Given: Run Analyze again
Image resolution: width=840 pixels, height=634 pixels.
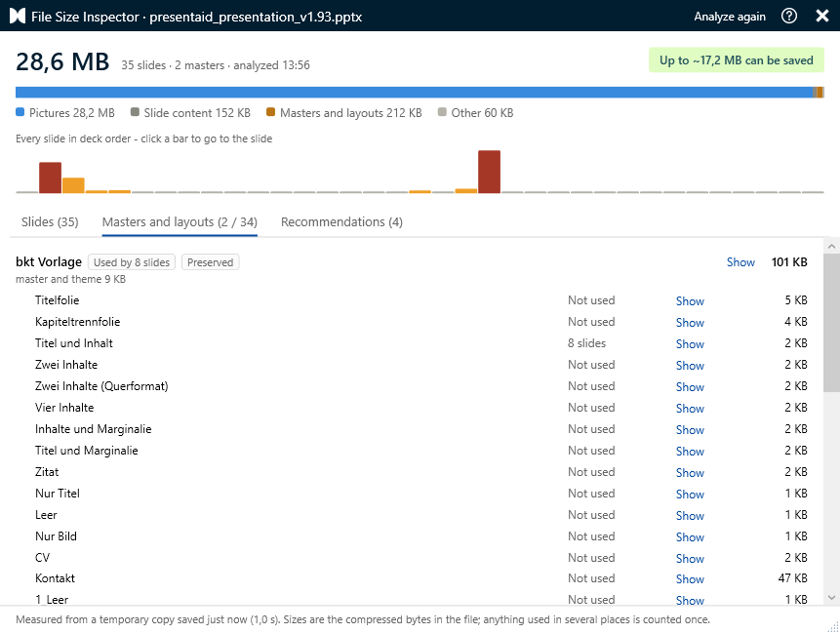Looking at the screenshot, I should [x=730, y=17].
